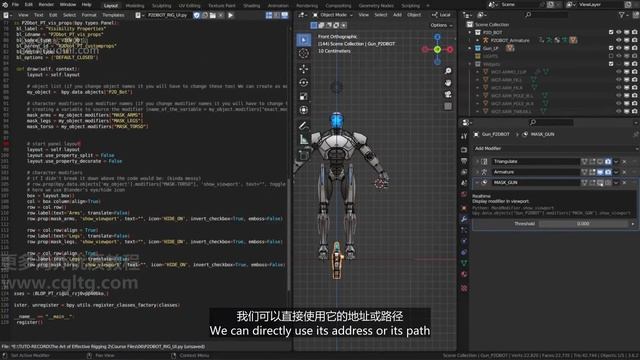Toggle Gun_LP collection exclude checkbox
This screenshot has width=640, height=360.
[x=611, y=48]
